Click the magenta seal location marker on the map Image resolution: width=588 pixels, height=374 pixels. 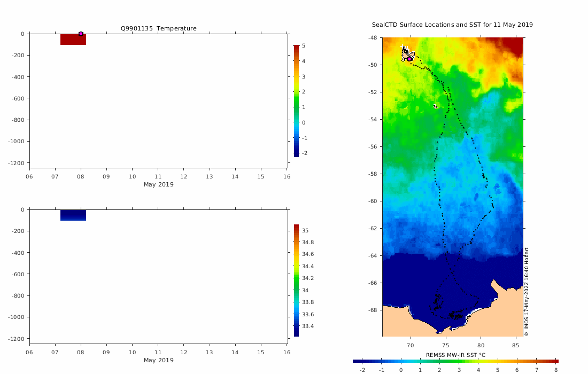point(409,59)
